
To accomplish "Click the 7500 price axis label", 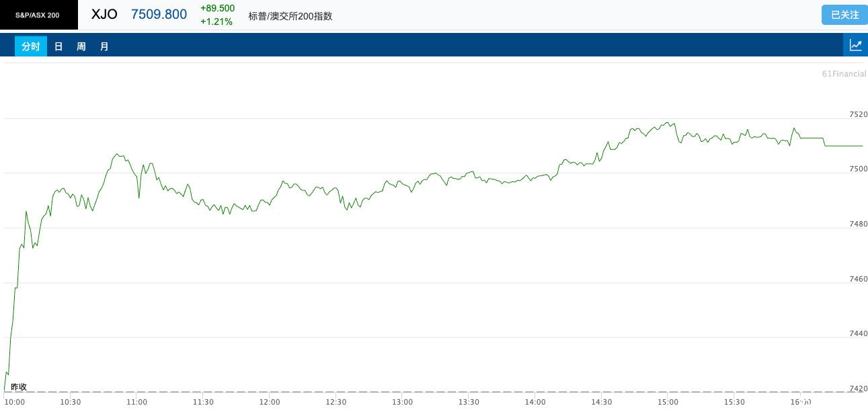I will (858, 169).
